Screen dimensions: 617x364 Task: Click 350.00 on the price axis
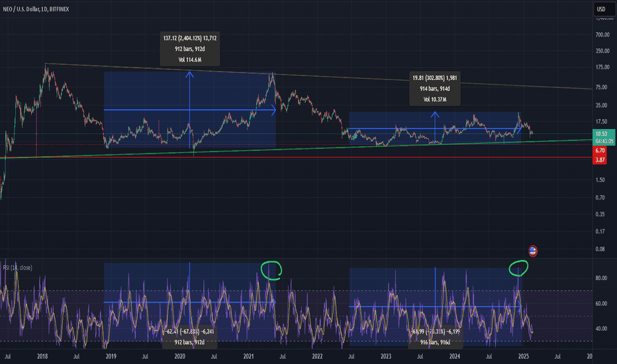[602, 51]
